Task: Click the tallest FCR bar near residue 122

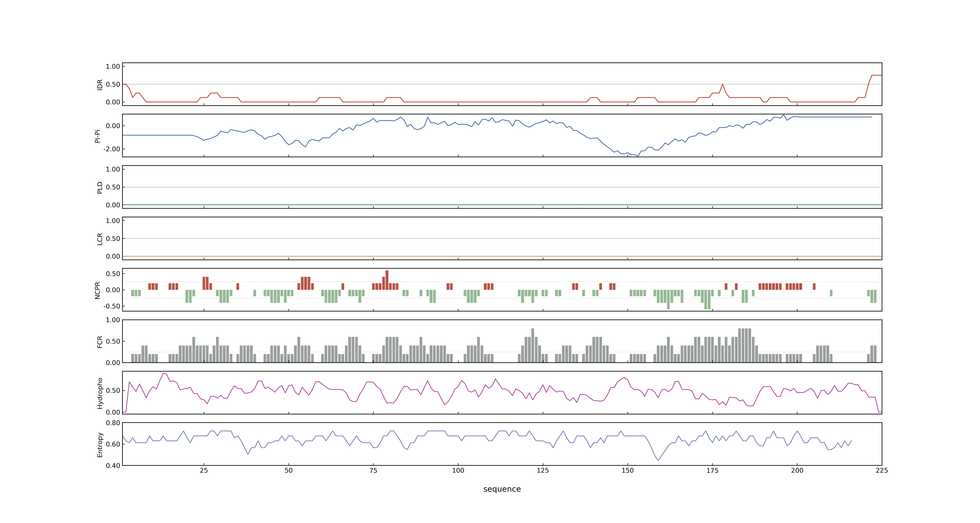Action: (533, 346)
